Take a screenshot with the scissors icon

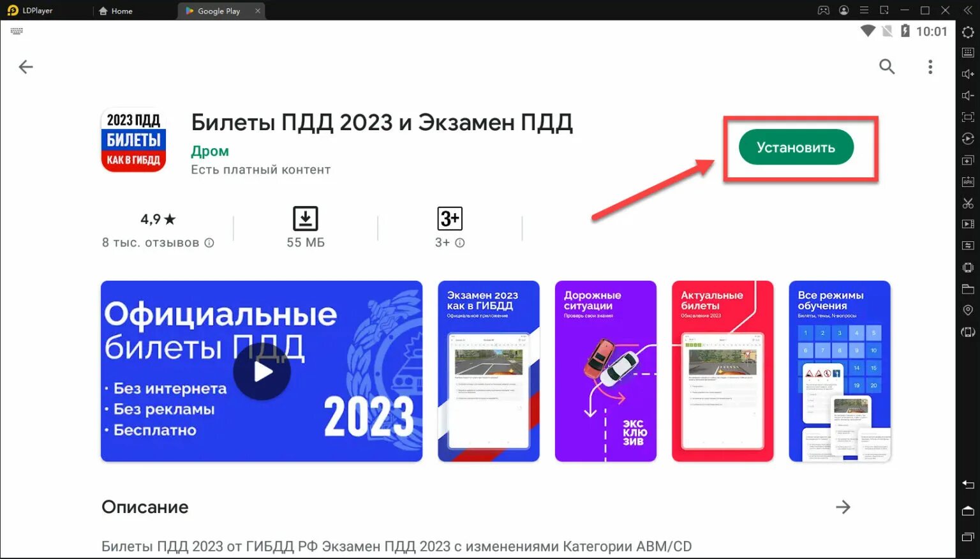click(968, 203)
